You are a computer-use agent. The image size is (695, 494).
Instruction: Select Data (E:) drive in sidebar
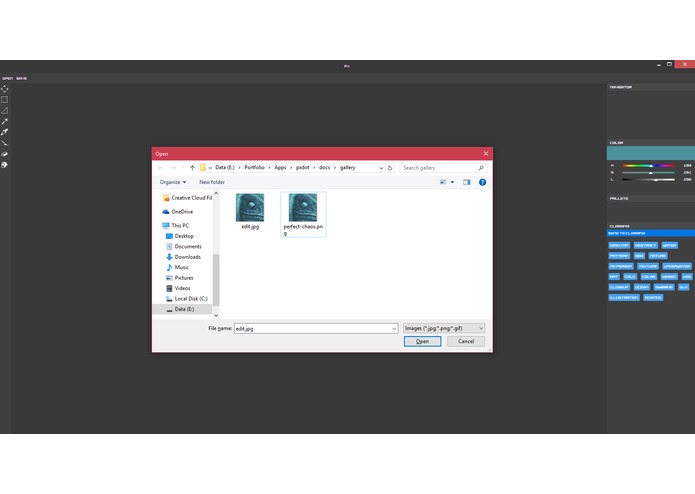tap(182, 309)
